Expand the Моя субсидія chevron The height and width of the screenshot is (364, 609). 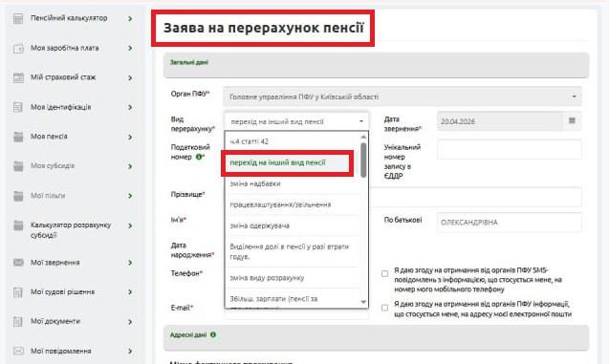click(x=130, y=166)
